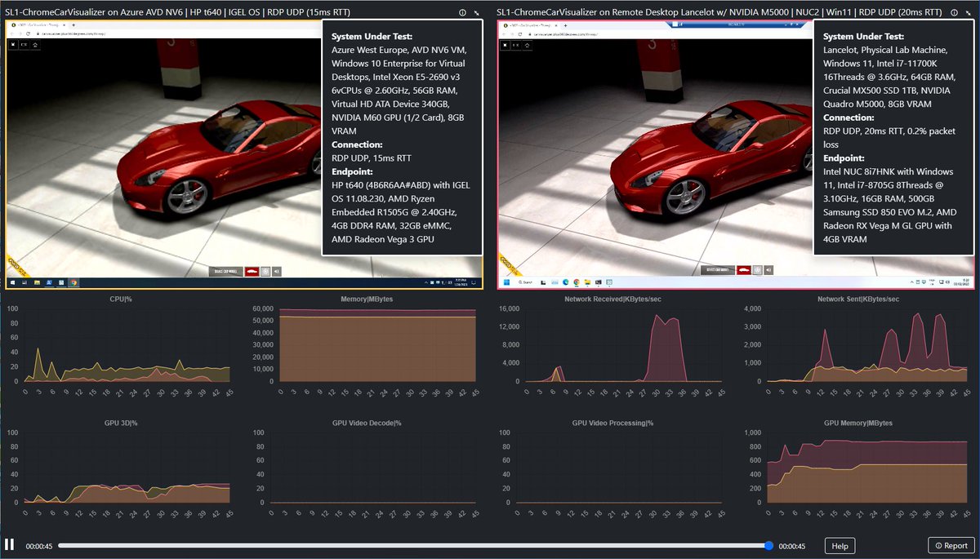
Task: Click System Under Test heading in the left info panel
Action: 372,36
